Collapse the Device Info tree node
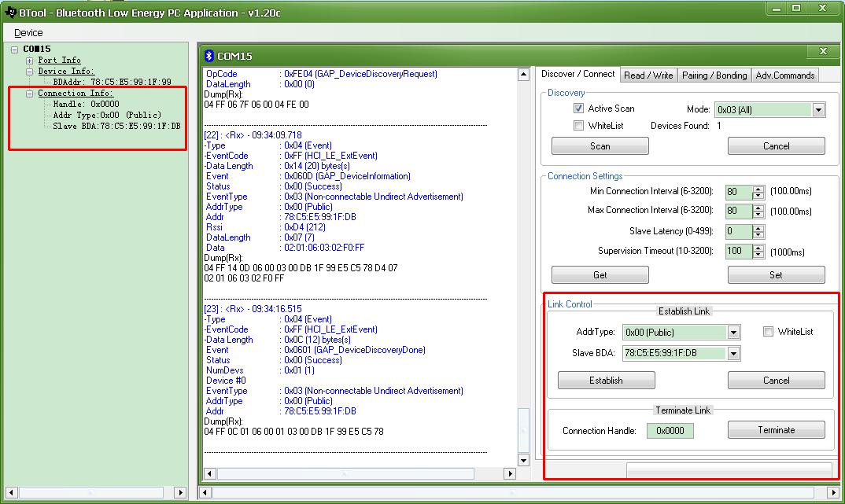Viewport: 845px width, 504px height. pyautogui.click(x=30, y=71)
